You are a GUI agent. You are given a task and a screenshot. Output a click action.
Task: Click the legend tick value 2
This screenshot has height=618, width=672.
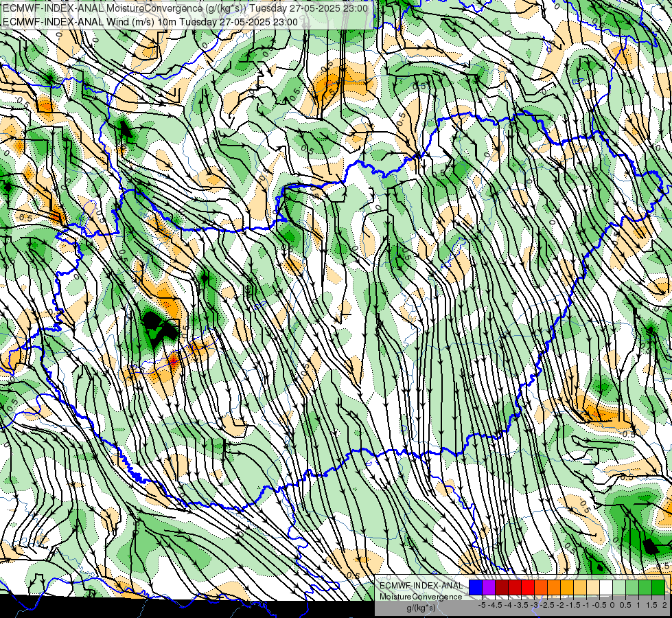click(664, 605)
